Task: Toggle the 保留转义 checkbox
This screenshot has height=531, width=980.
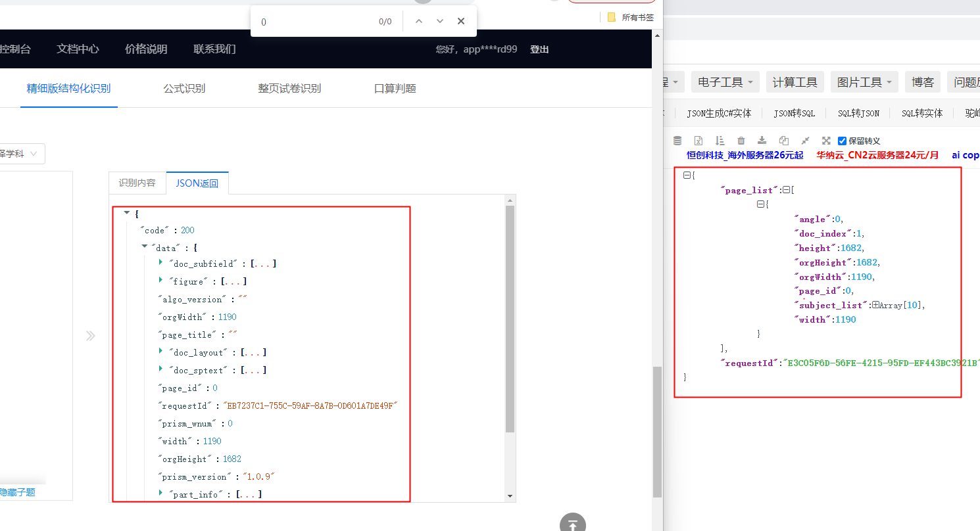Action: point(842,141)
